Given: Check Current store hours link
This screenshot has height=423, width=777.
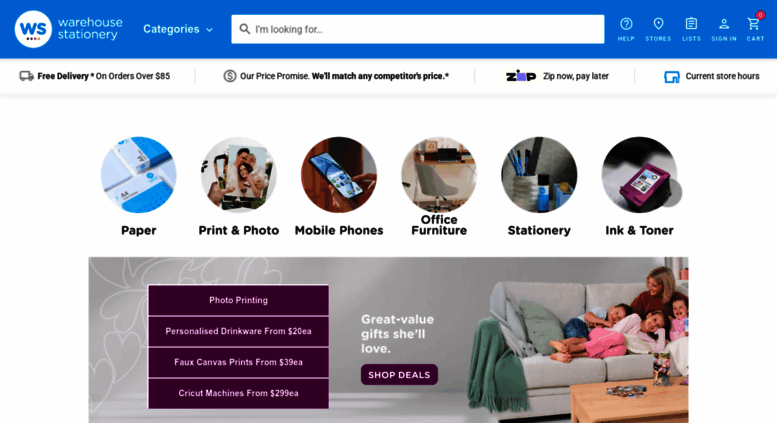Looking at the screenshot, I should 712,76.
